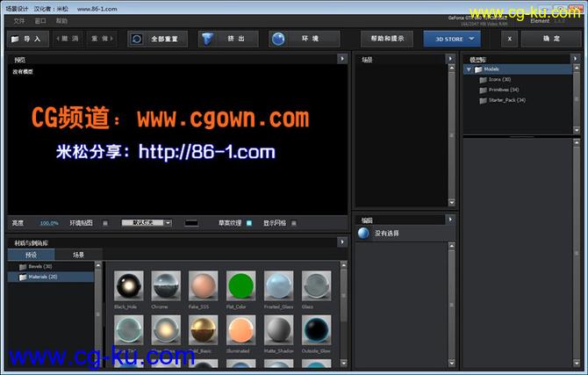The height and width of the screenshot is (375, 588).
Task: Select the Gold_Basic material
Action: [204, 330]
